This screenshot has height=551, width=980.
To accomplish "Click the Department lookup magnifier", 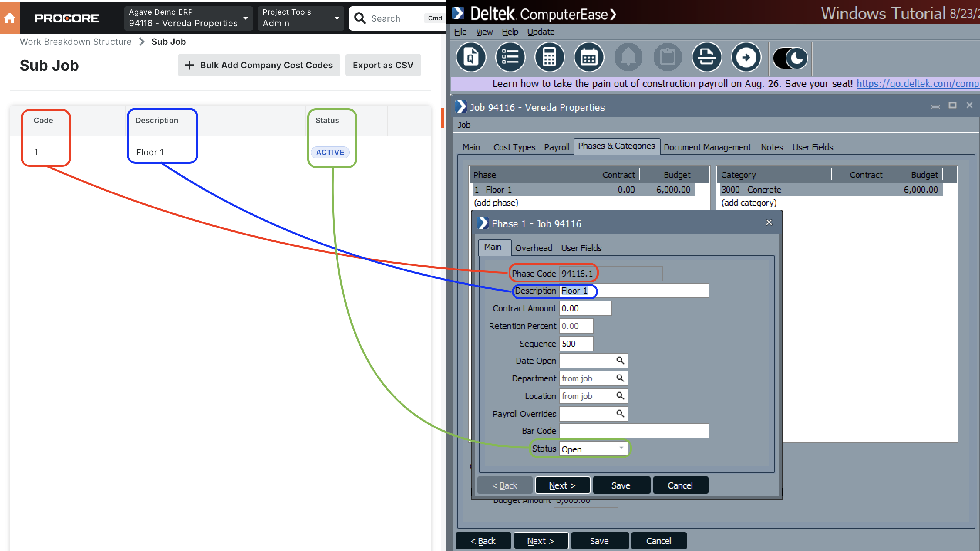I will (620, 378).
